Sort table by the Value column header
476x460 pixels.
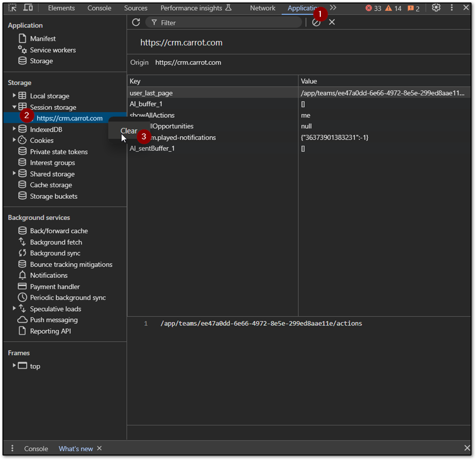[x=384, y=81]
